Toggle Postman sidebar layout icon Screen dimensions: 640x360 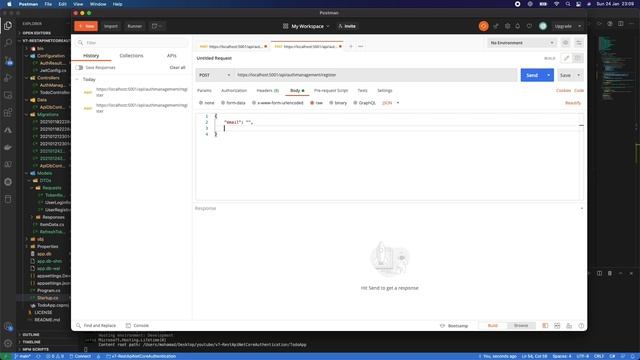(x=545, y=326)
